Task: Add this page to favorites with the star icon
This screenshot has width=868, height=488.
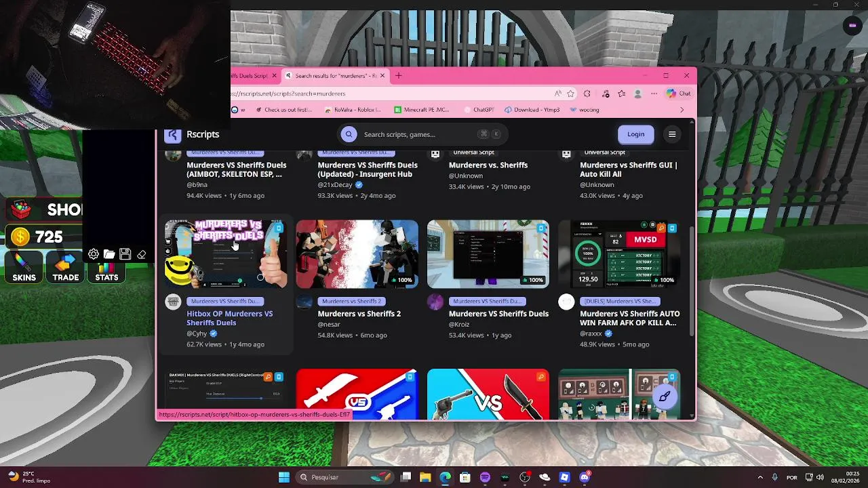Action: [571, 94]
